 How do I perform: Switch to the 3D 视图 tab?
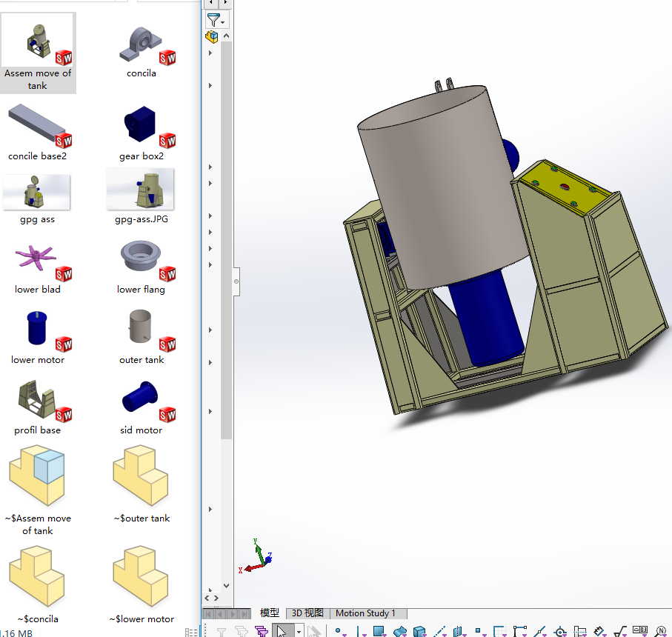pos(307,613)
